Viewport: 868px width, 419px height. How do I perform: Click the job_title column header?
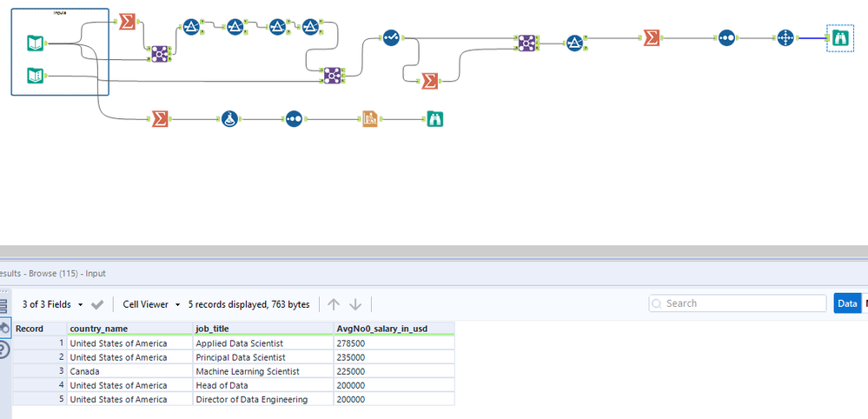point(263,329)
